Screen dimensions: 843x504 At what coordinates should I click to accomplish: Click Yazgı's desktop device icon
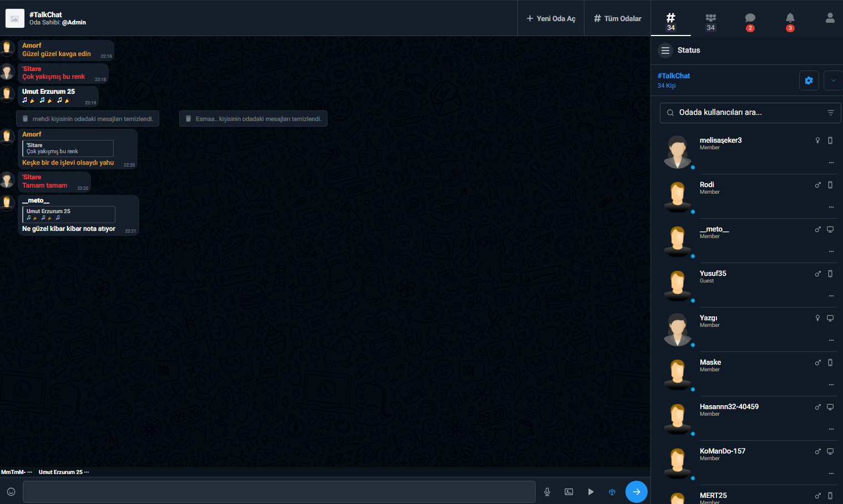(830, 318)
